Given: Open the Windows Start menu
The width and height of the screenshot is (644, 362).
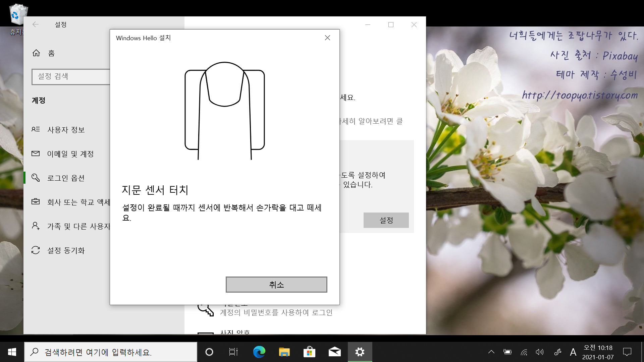Looking at the screenshot, I should (x=12, y=352).
